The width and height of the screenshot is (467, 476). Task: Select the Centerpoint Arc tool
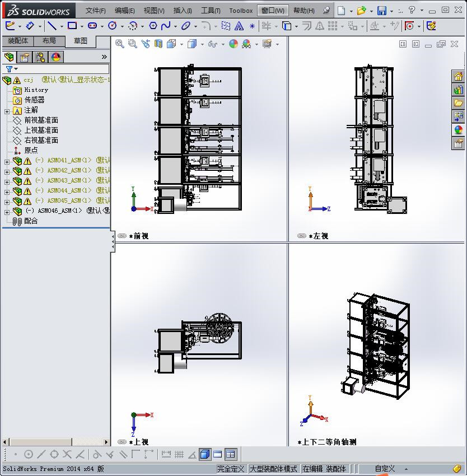click(x=133, y=26)
